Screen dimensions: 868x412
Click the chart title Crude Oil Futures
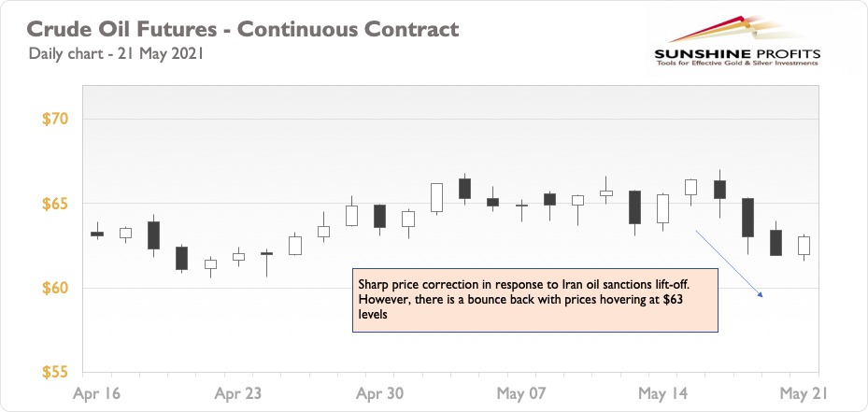pos(243,29)
